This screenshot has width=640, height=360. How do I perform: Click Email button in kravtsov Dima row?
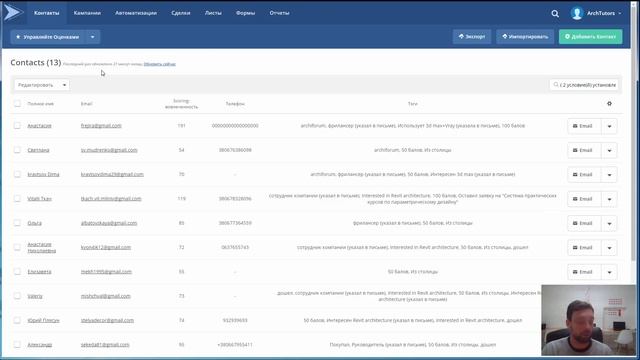584,175
